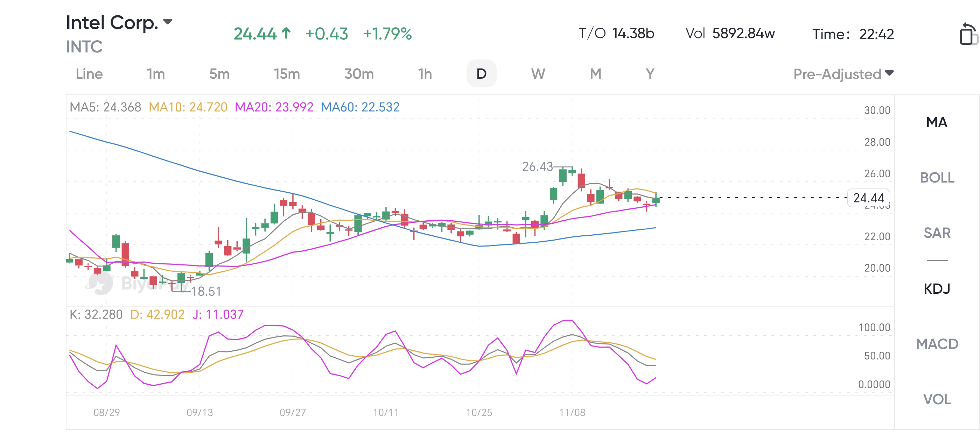
Task: Click the 0.0000 KDJ axis label
Action: (874, 384)
